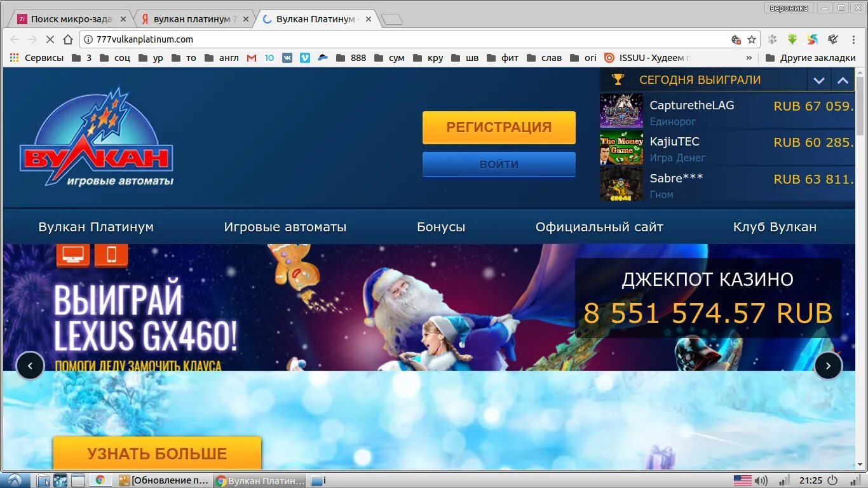This screenshot has width=868, height=488.
Task: Open the green download arrow extension
Action: click(792, 39)
